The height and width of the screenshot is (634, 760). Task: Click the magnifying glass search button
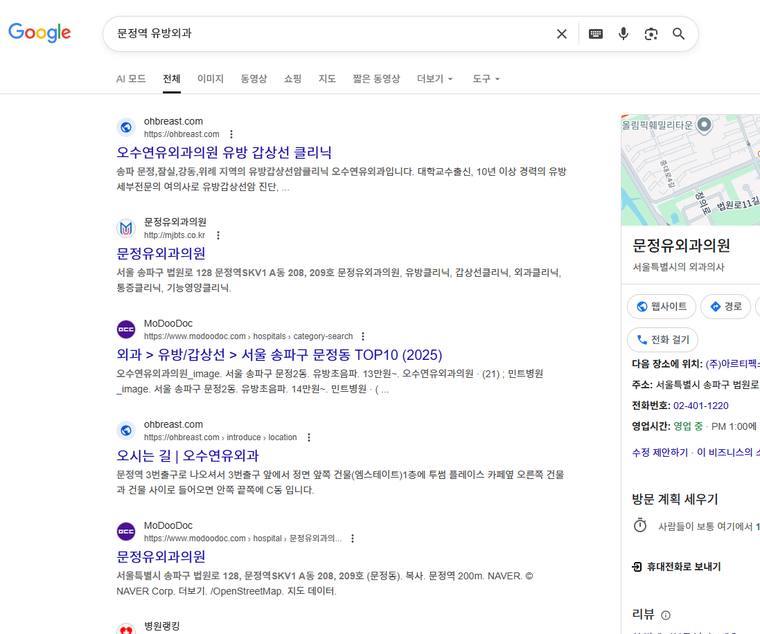tap(679, 33)
